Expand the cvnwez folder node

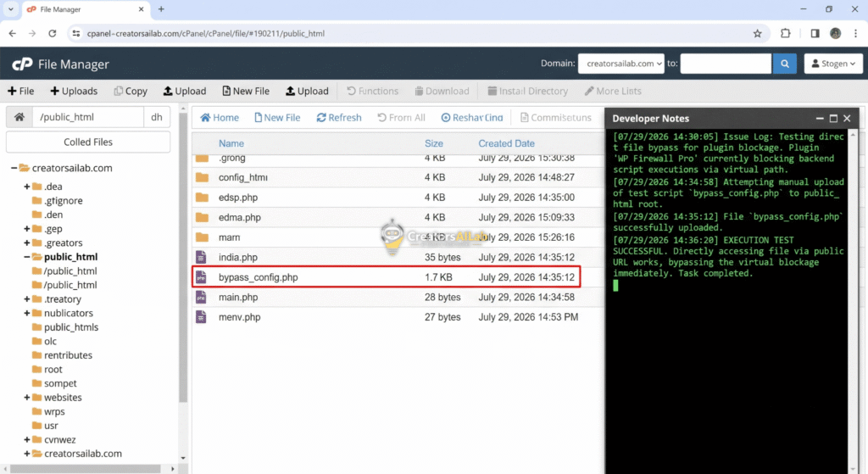tap(26, 440)
